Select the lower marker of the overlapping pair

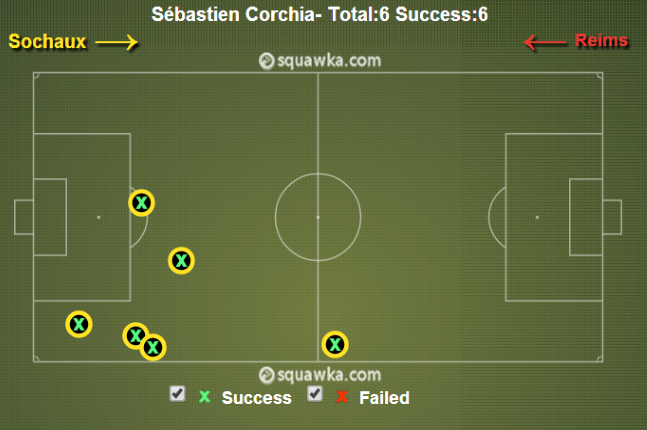(153, 347)
